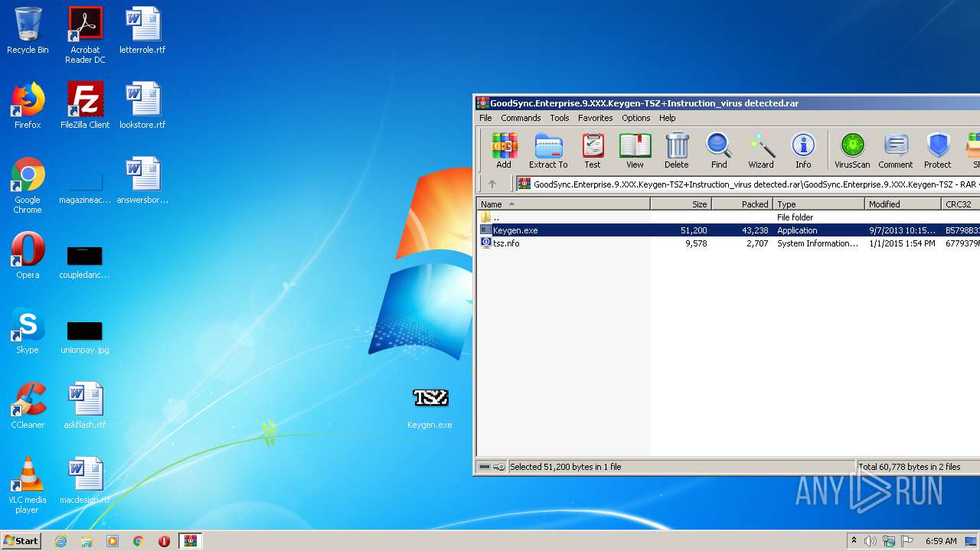Select Keygen.exe TSZ icon on desktop
Screen dimensions: 980x551
click(430, 408)
